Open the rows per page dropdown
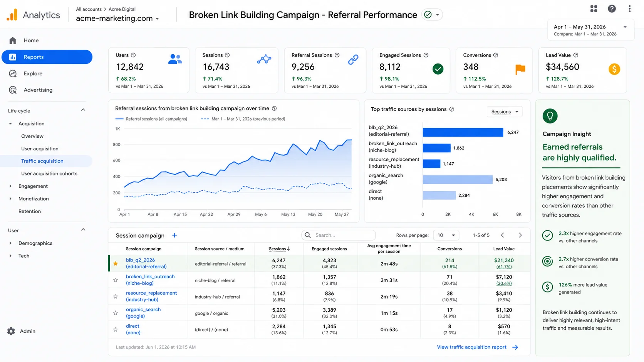 (446, 235)
